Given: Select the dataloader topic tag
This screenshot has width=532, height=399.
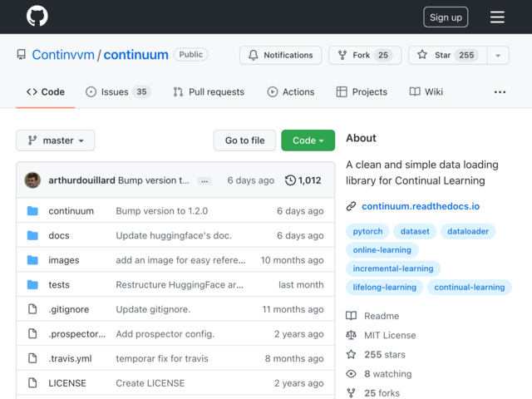Looking at the screenshot, I should coord(468,231).
